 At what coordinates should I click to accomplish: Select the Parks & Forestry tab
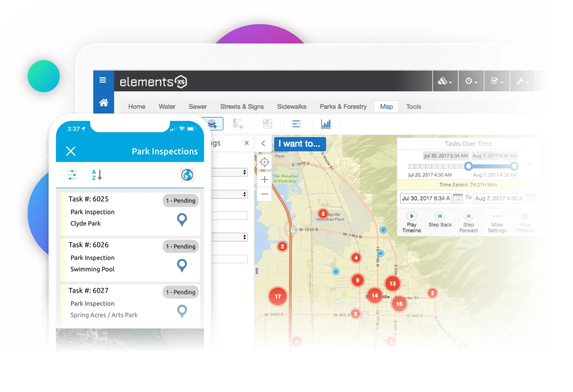(x=343, y=107)
